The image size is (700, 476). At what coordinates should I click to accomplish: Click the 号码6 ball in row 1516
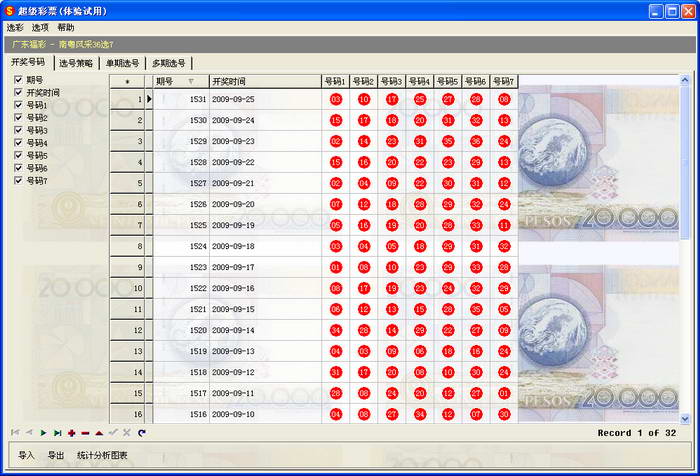476,414
